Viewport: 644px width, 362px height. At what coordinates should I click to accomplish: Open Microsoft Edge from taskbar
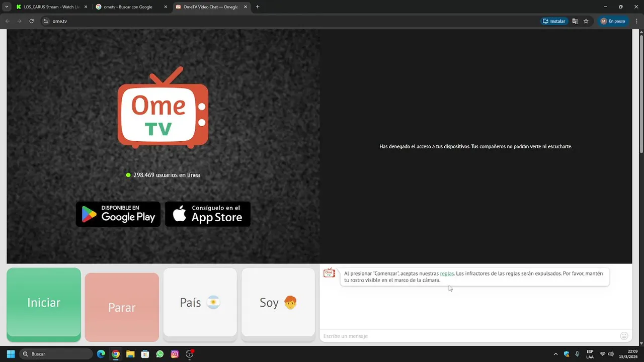[101, 354]
